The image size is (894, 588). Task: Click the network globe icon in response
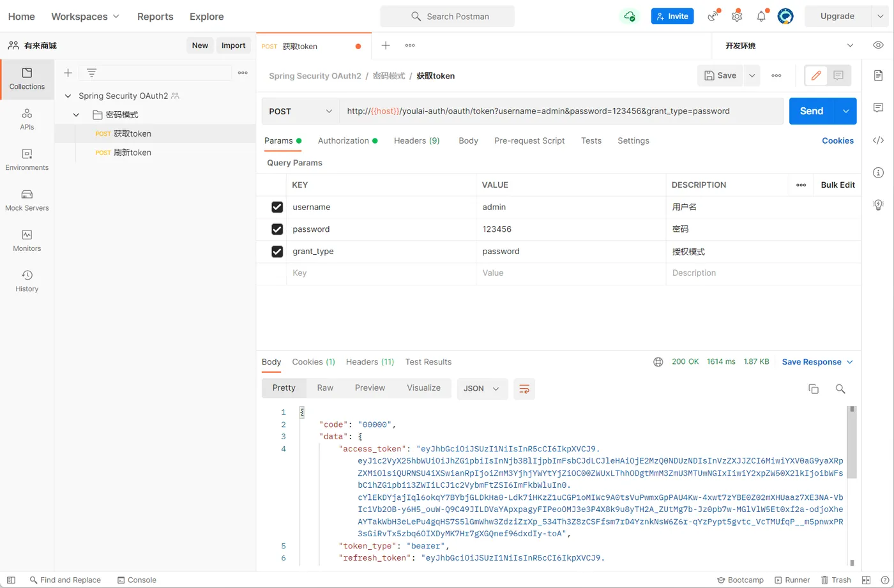coord(658,362)
